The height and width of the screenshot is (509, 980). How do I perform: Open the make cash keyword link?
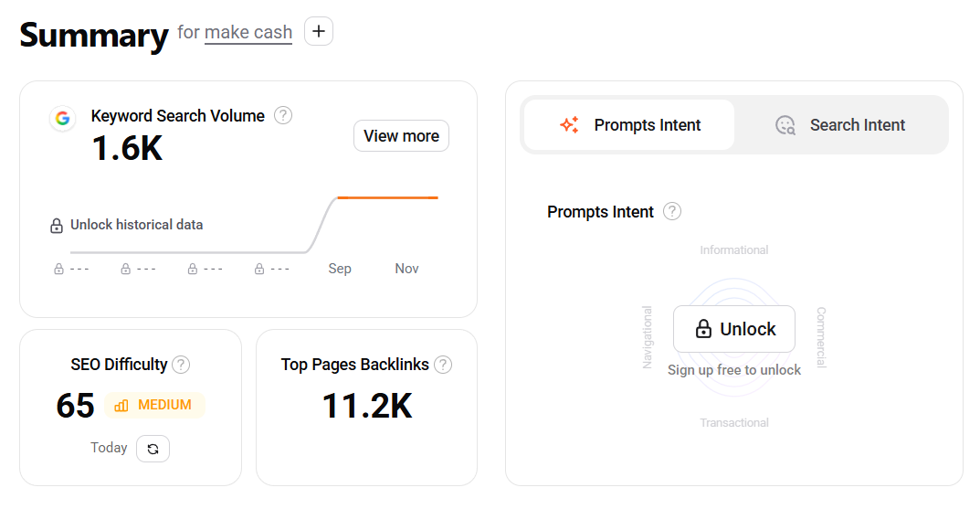coord(248,32)
